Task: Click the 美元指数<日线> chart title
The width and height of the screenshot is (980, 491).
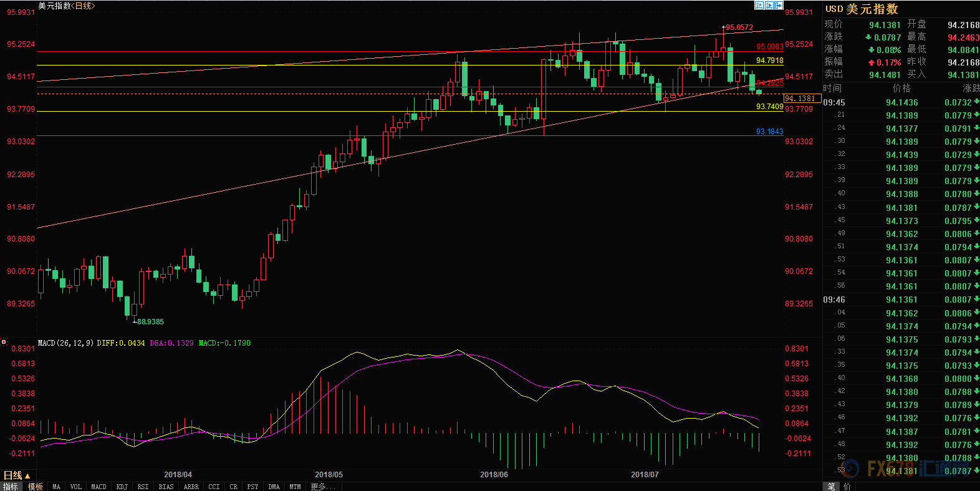Action: click(67, 6)
